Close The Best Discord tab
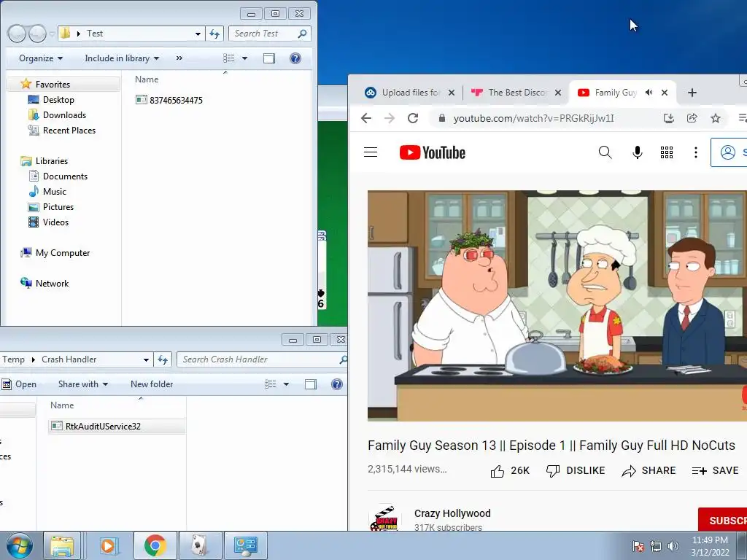 coord(558,93)
